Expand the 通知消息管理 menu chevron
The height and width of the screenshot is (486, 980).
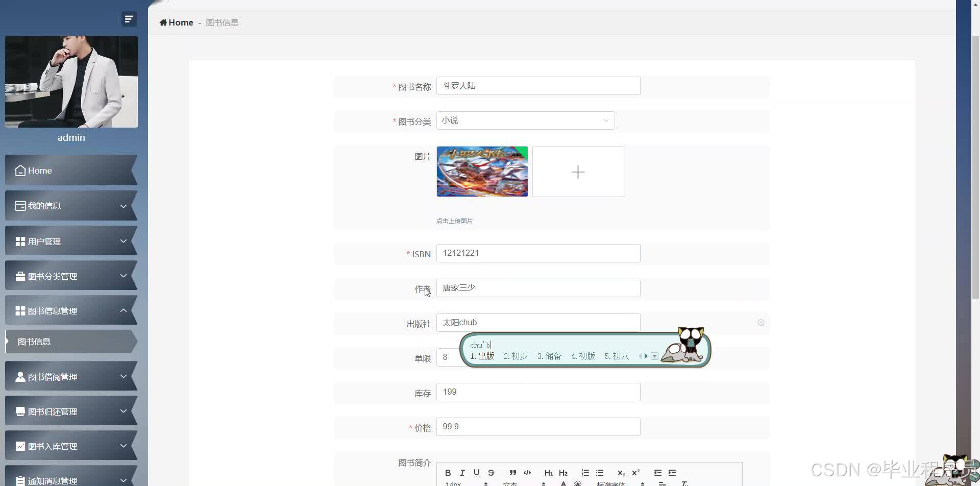[123, 480]
